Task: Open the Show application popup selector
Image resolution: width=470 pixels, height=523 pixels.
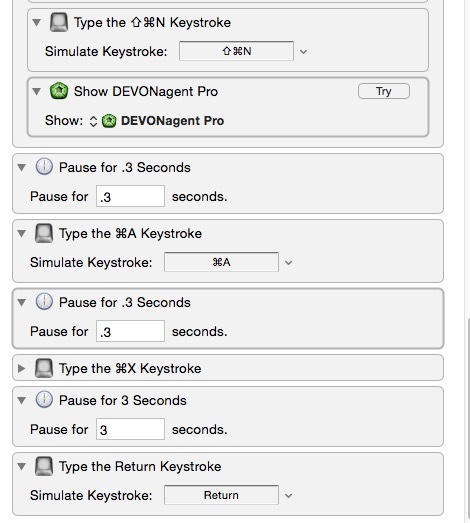Action: 93,121
